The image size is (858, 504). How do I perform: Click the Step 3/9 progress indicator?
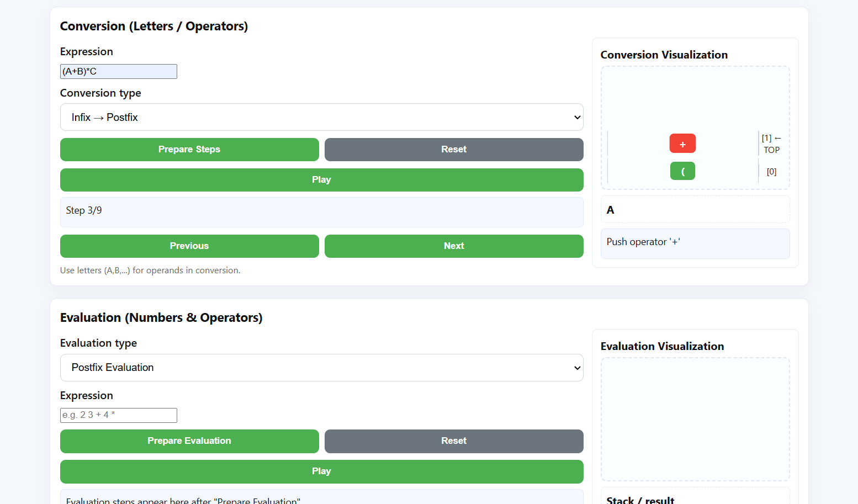pos(322,212)
